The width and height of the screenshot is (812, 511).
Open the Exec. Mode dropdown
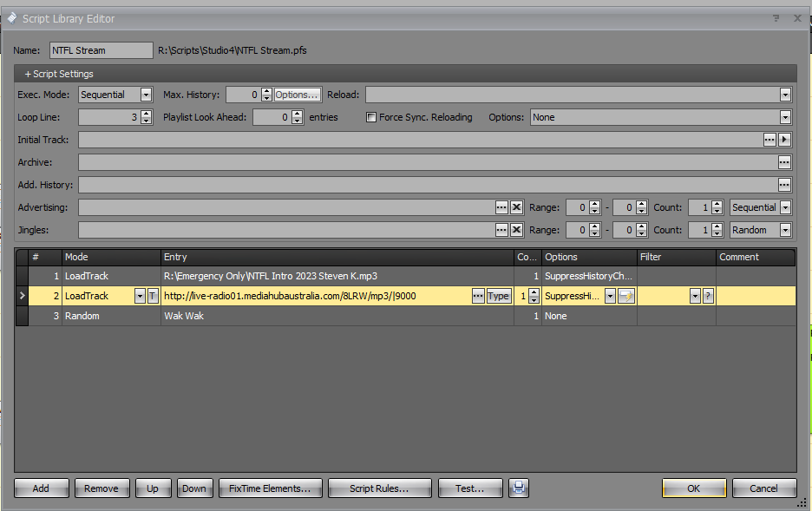point(146,95)
